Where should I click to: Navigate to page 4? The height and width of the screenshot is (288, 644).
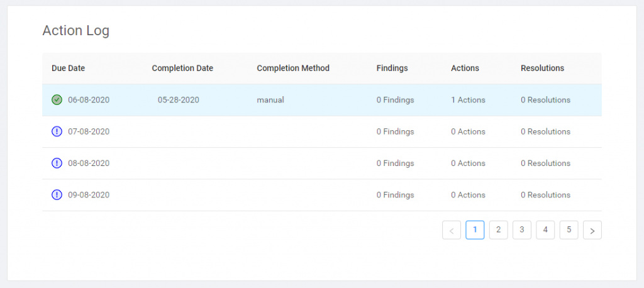[545, 230]
